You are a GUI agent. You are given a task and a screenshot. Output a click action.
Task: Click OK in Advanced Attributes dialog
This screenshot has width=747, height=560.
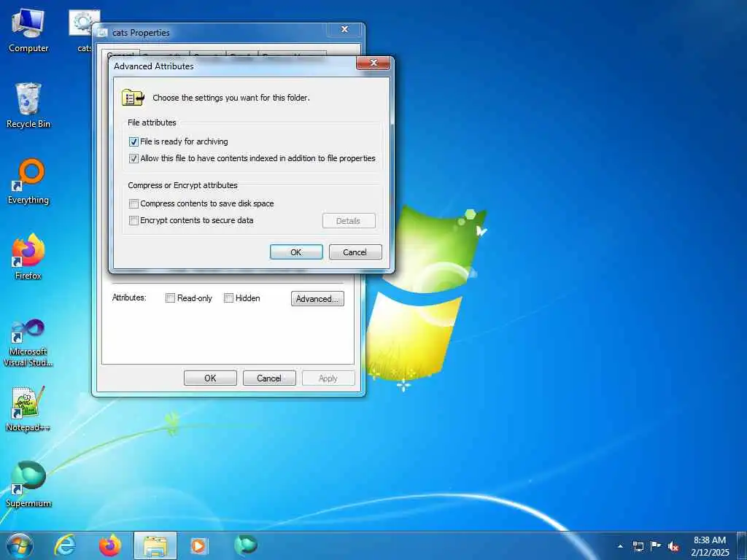[x=296, y=252]
